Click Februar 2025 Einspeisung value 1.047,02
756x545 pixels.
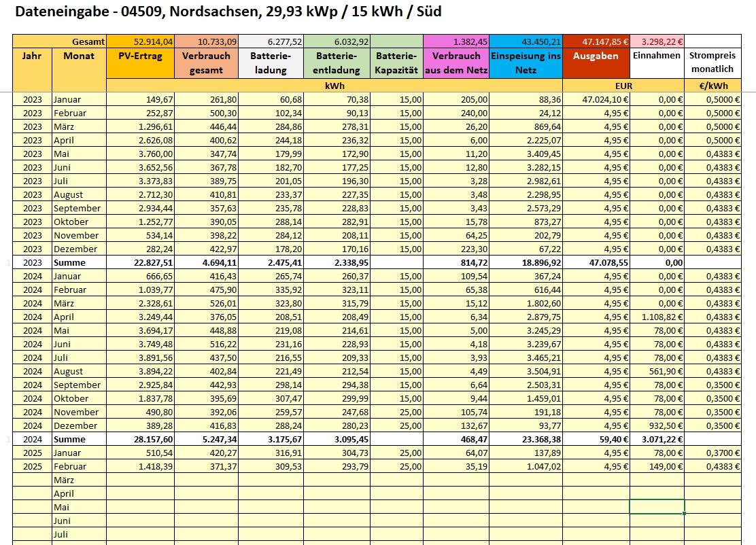[x=526, y=466]
